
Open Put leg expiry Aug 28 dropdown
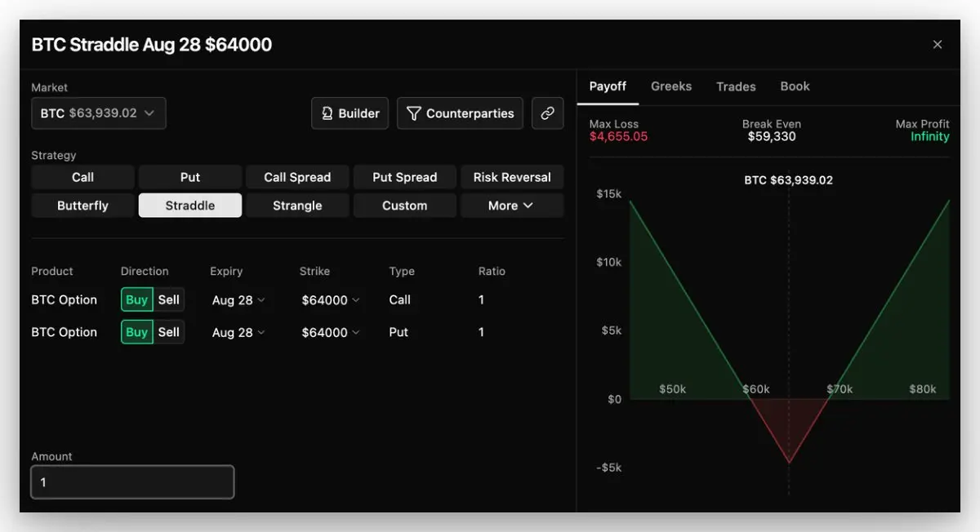(238, 333)
